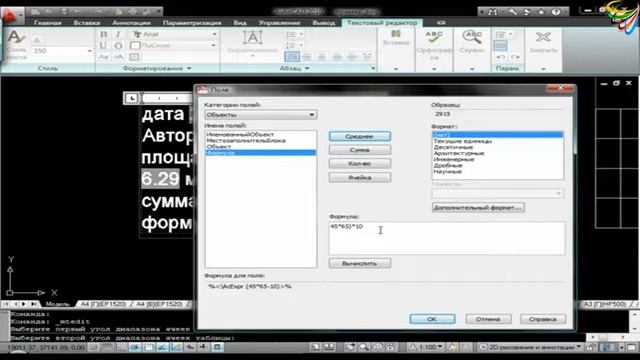Click the AutoCAD application menu logo
The height and width of the screenshot is (360, 640).
pyautogui.click(x=10, y=16)
